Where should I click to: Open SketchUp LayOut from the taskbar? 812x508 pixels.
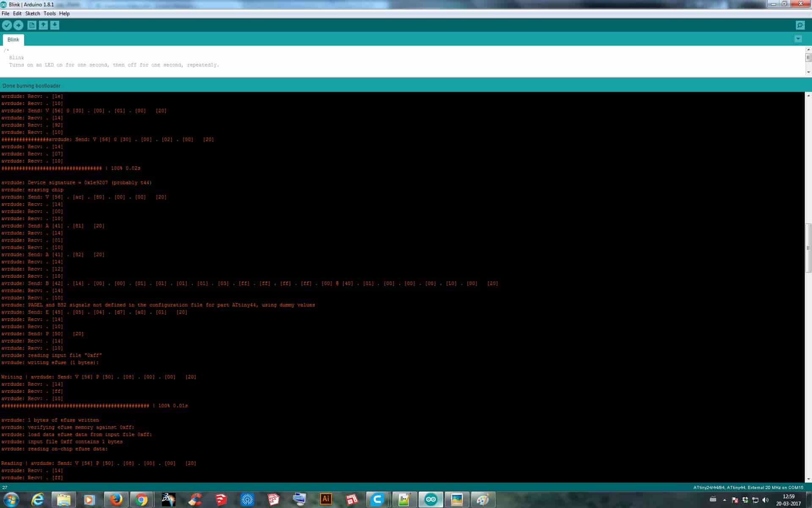coord(273,500)
